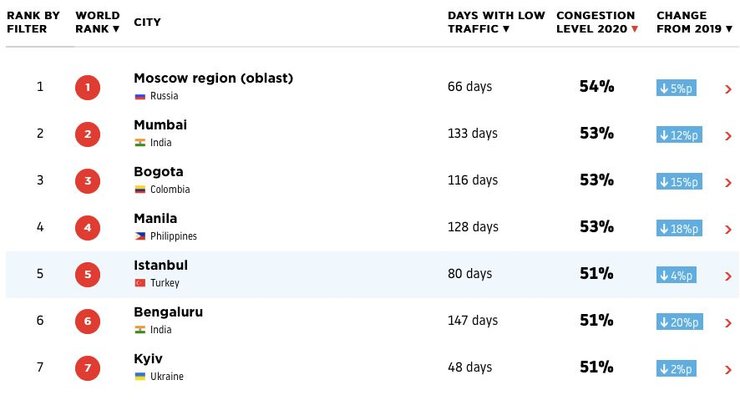Click the red rank 1 badge for Moscow

[87, 88]
